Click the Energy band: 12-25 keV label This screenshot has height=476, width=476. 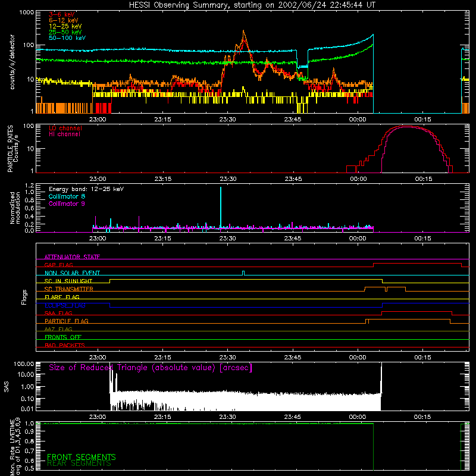[86, 189]
